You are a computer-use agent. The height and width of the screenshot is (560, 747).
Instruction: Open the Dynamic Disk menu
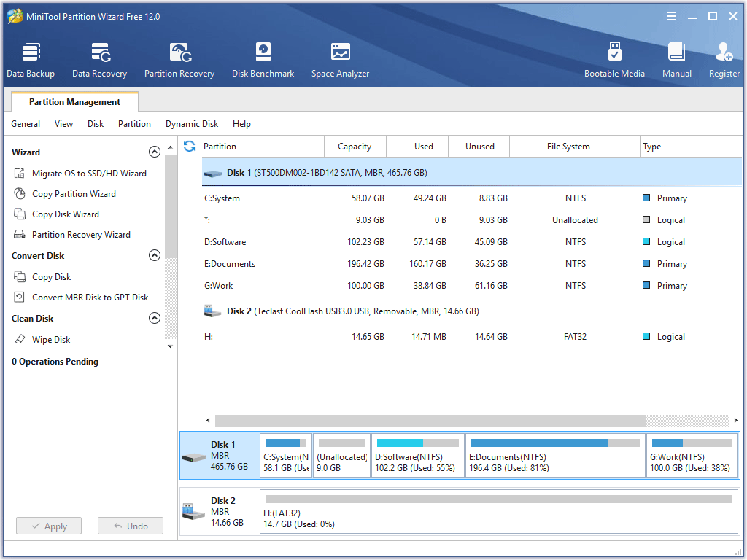192,124
